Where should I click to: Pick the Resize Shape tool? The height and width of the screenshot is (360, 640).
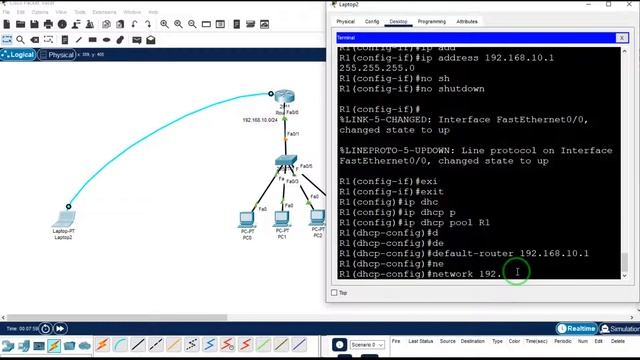pos(49,40)
